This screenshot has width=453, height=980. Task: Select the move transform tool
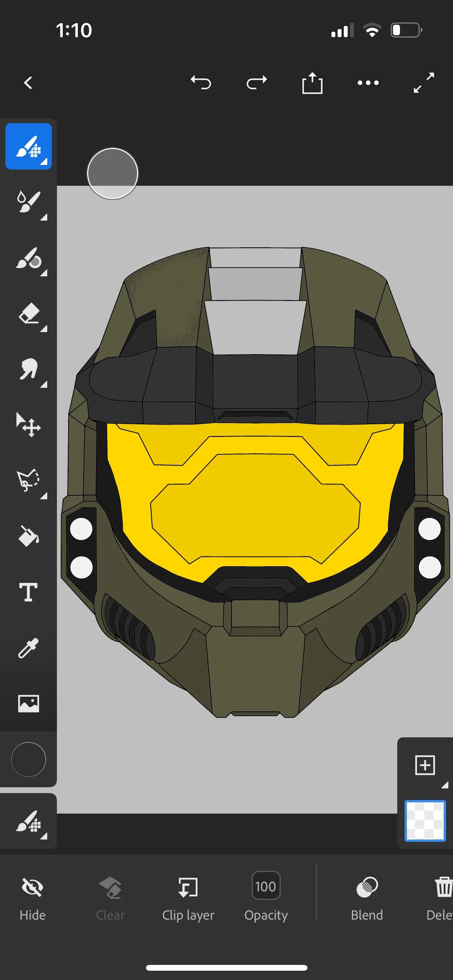(29, 425)
